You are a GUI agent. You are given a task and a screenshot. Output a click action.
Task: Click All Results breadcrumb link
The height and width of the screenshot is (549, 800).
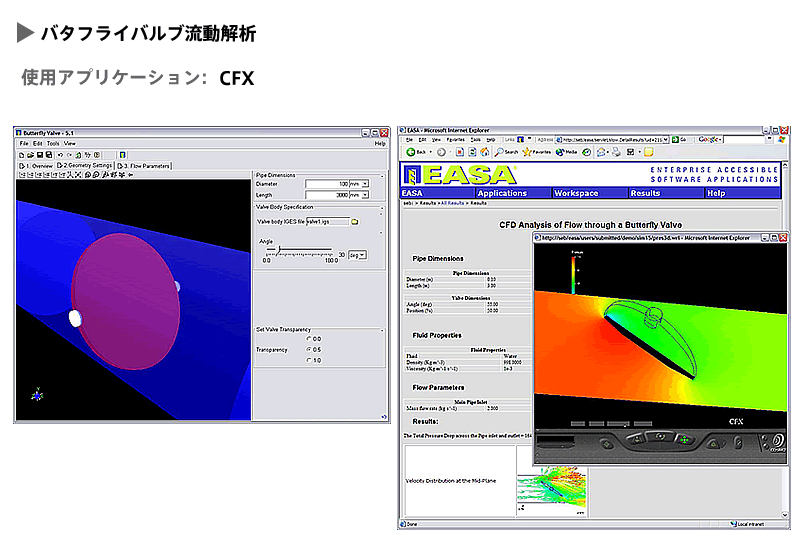[x=452, y=203]
